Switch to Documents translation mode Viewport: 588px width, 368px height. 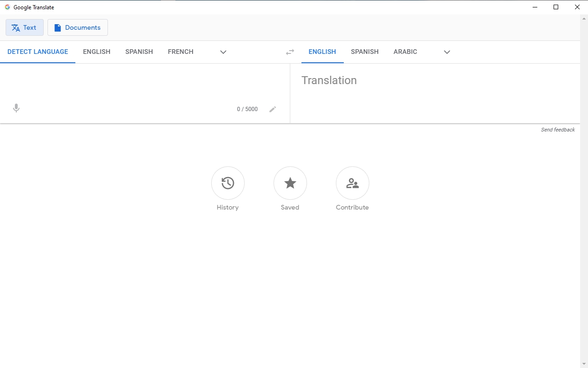pos(78,27)
